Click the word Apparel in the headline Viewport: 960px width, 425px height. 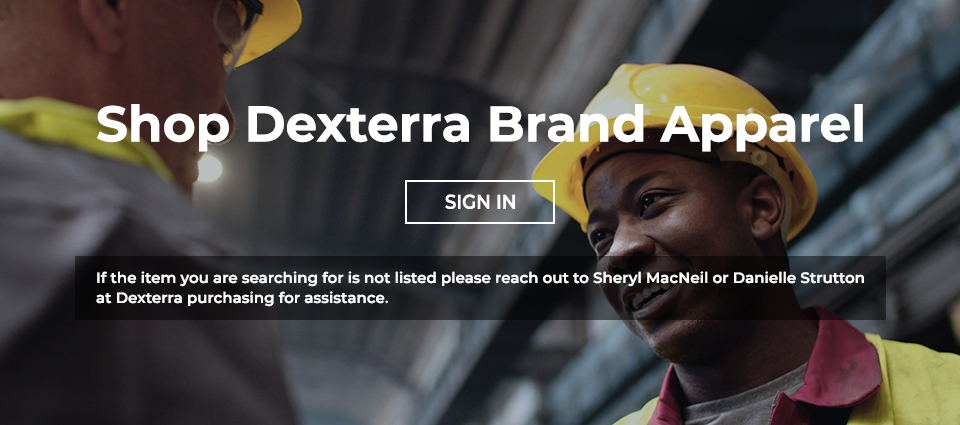coord(762,126)
